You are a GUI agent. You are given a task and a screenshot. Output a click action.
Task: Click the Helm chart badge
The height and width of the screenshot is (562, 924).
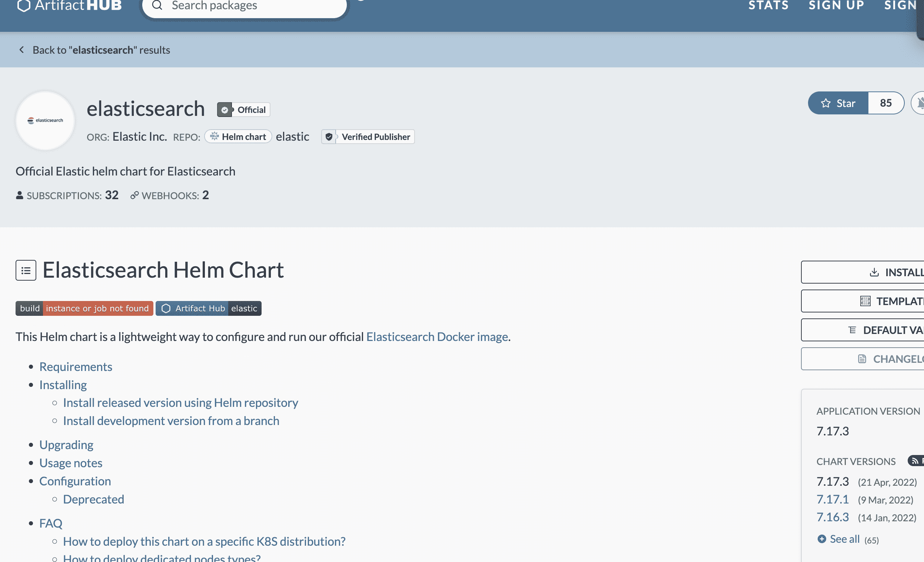[x=238, y=136]
